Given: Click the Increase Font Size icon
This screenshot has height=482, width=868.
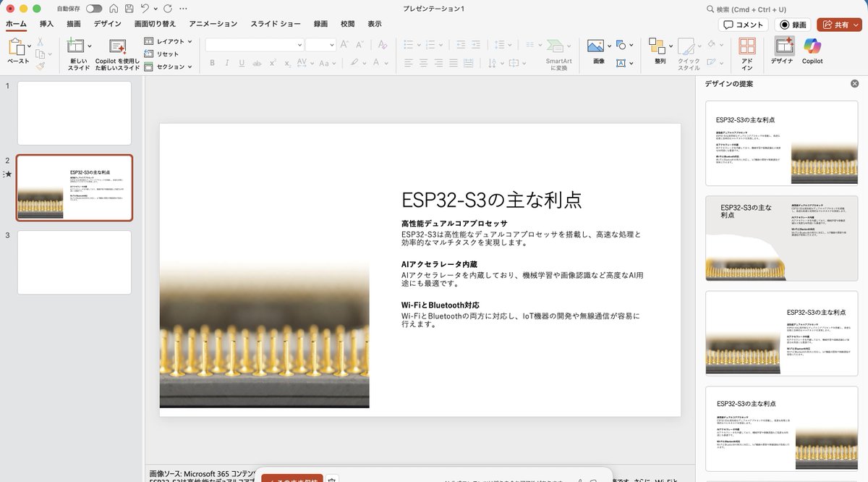Looking at the screenshot, I should pos(344,45).
